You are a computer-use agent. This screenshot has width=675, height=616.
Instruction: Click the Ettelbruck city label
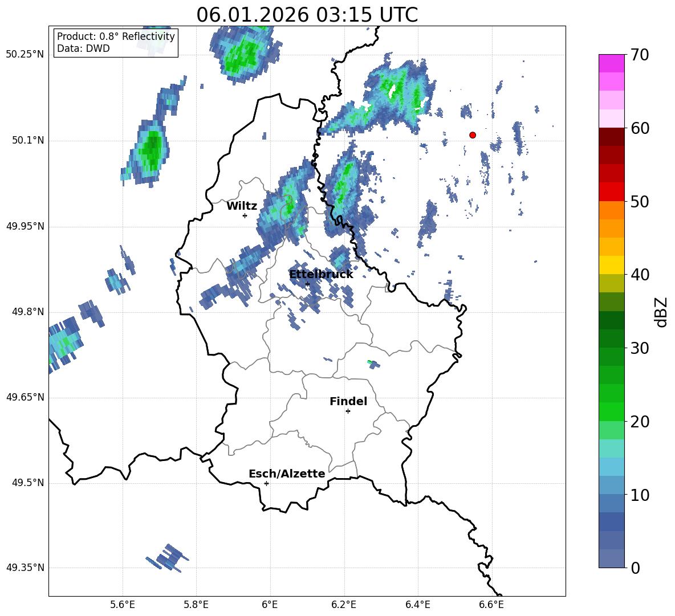[x=321, y=275]
